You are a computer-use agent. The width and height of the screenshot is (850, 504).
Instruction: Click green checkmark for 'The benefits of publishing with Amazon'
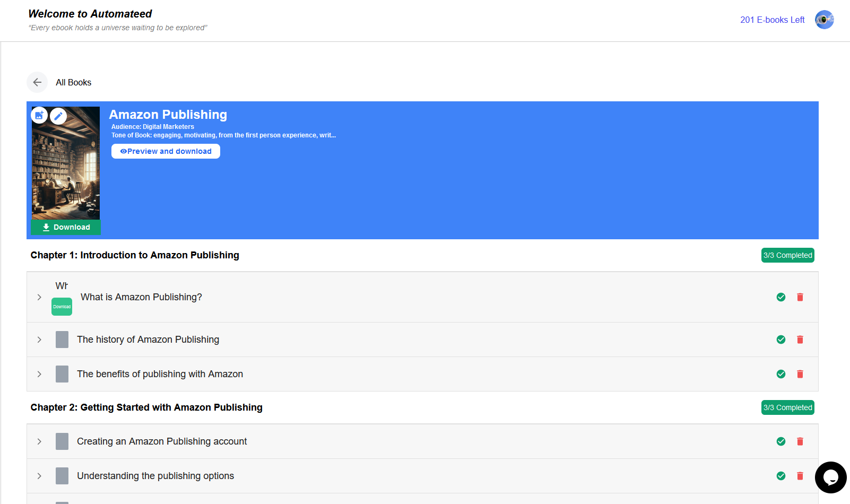(x=781, y=374)
